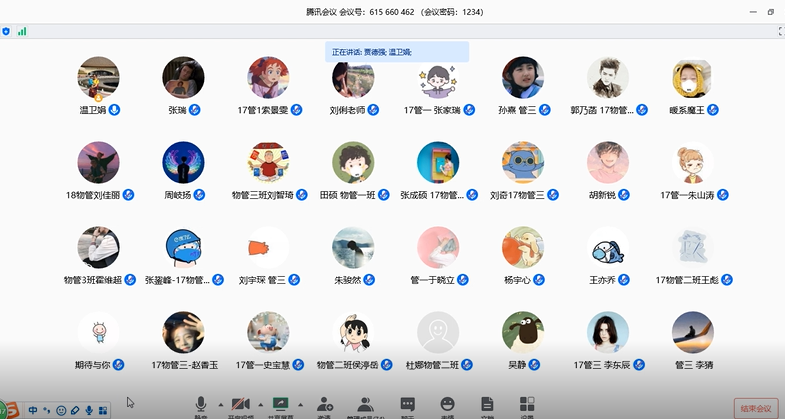
Task: Check the green network signal icon
Action: click(x=22, y=31)
